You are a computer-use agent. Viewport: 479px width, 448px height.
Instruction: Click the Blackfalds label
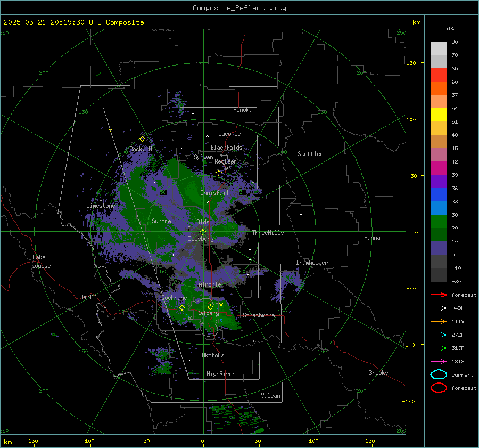coord(226,148)
